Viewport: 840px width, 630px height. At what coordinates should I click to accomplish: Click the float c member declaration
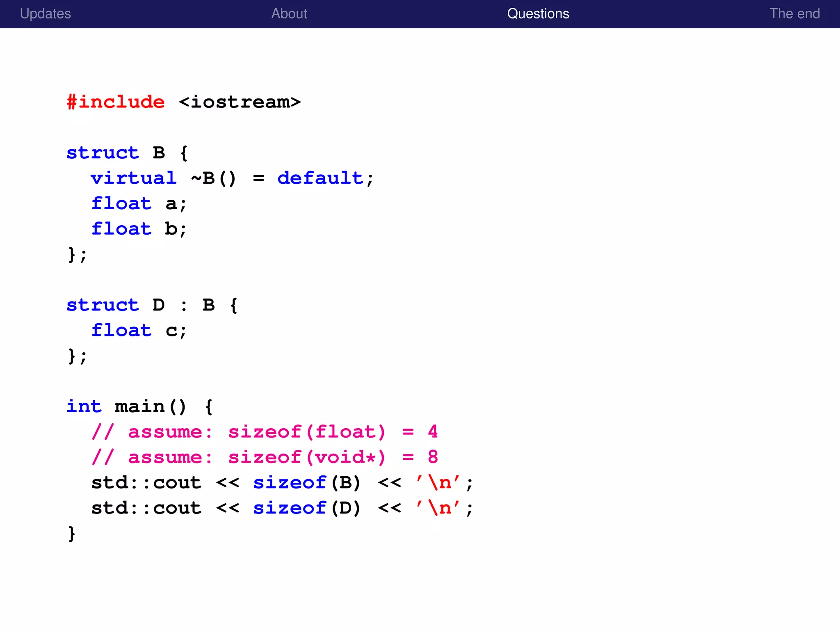point(139,330)
